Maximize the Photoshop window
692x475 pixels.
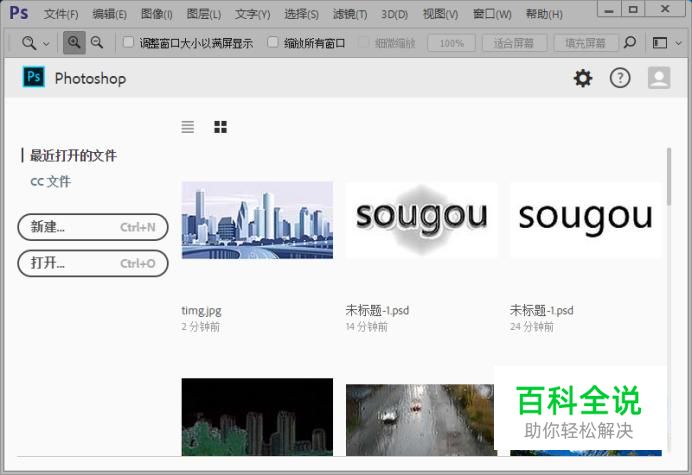point(633,9)
